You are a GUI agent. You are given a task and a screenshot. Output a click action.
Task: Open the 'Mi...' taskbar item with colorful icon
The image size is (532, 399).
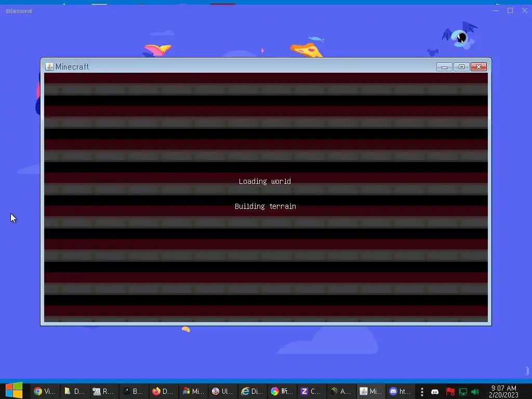pyautogui.click(x=193, y=391)
